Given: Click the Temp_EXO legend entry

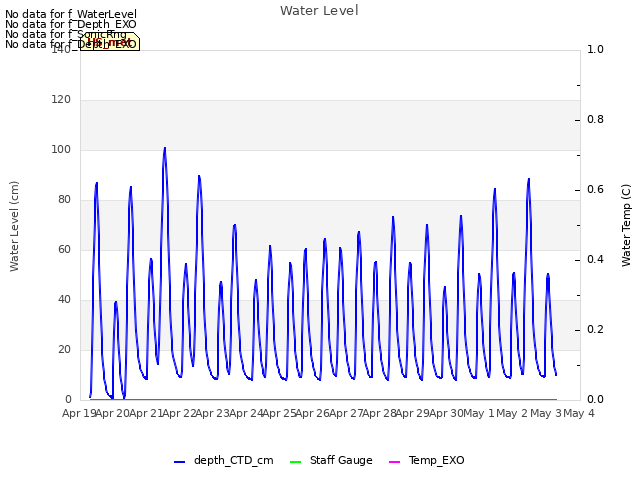Looking at the screenshot, I should (x=427, y=460).
